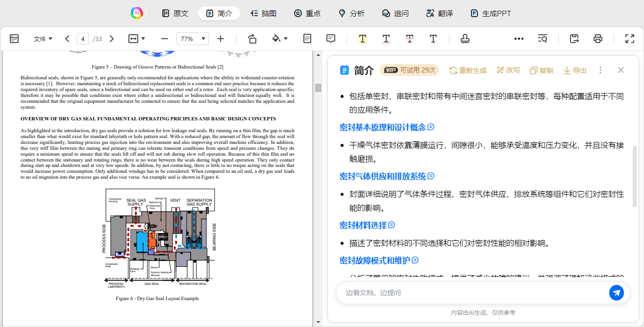
Task: Add a comment annotation icon
Action: coord(331,39)
